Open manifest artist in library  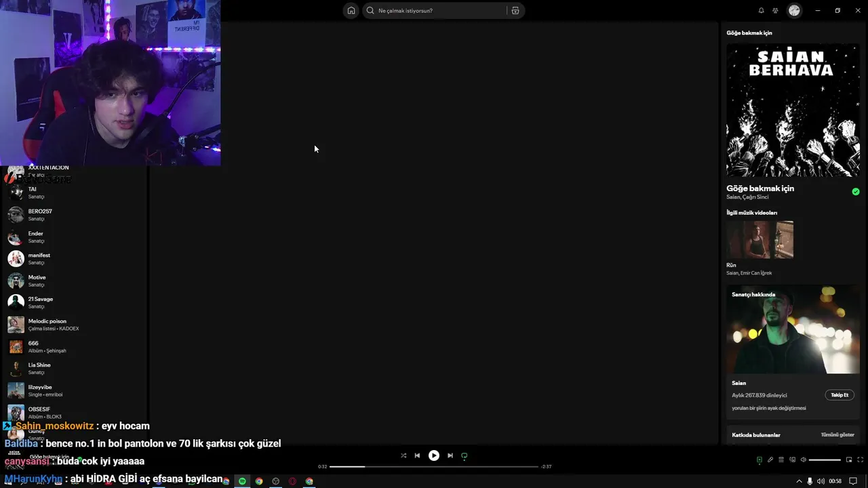[73, 258]
